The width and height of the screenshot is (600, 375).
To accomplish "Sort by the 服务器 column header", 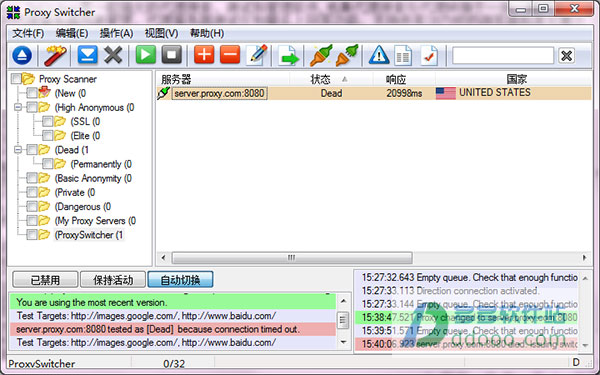I will click(x=222, y=79).
